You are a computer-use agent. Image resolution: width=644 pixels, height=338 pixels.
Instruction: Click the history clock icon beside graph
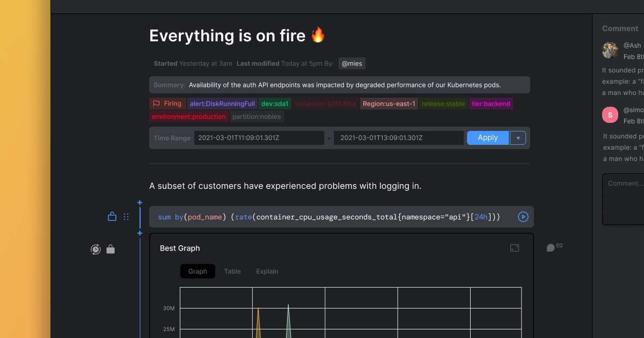[x=96, y=249]
